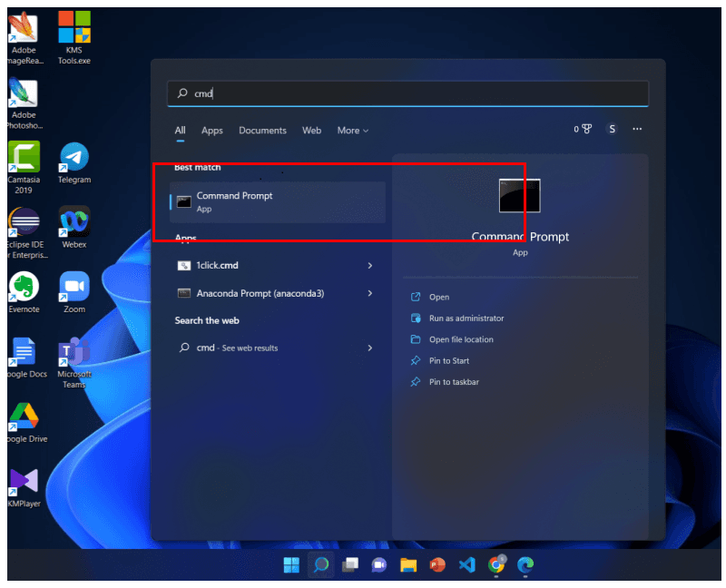Expand 1click.cmd result chevron
726x588 pixels.
[x=369, y=266]
